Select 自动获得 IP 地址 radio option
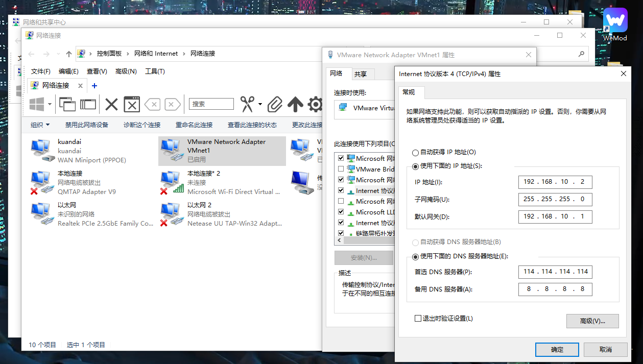 tap(415, 152)
